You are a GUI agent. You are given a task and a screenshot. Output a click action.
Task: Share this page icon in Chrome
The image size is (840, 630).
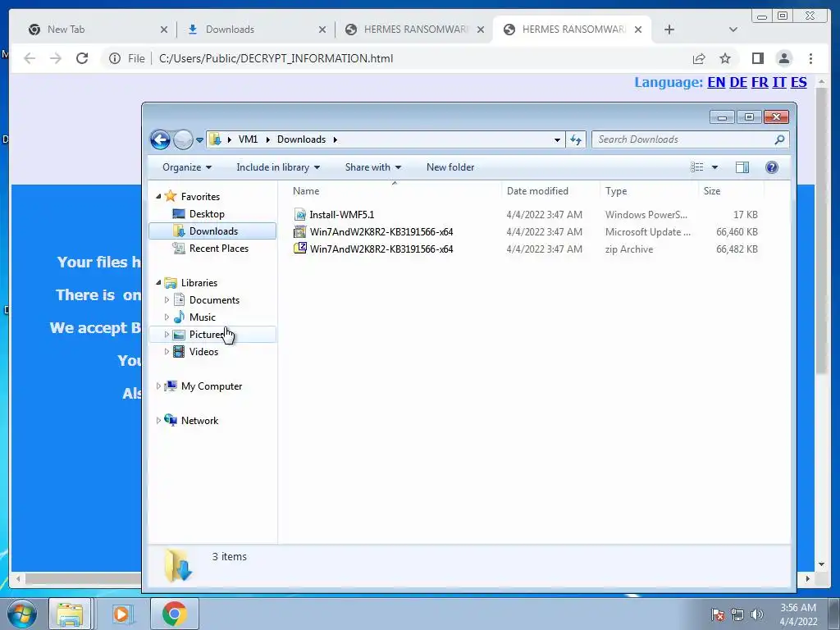[x=699, y=58]
